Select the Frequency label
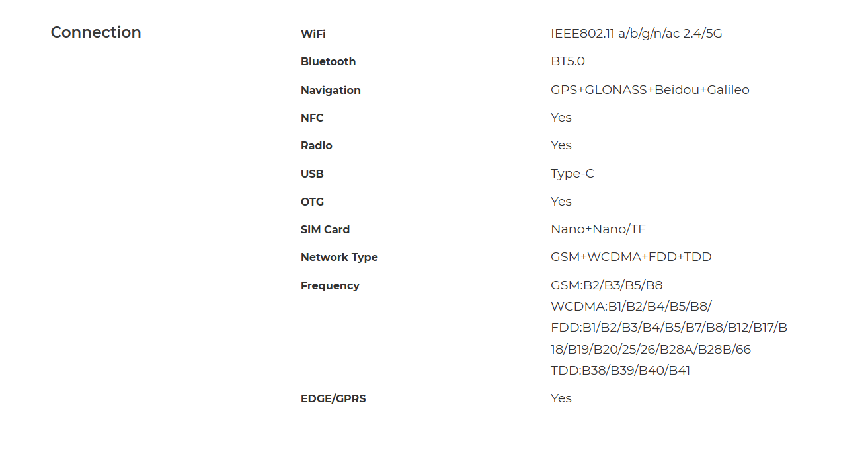 click(330, 285)
